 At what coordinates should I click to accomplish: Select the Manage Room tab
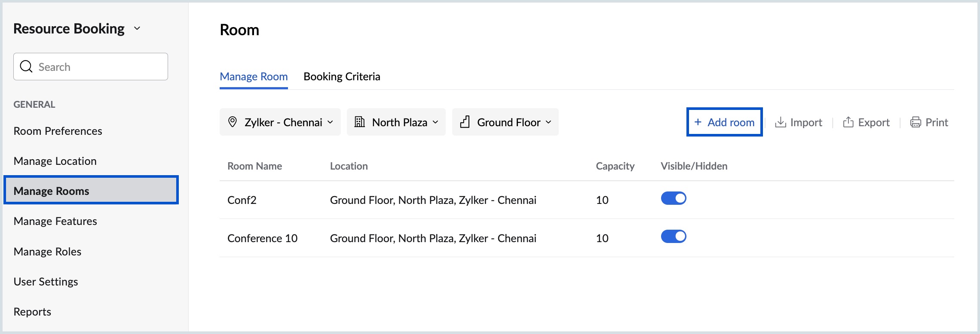[x=254, y=76]
